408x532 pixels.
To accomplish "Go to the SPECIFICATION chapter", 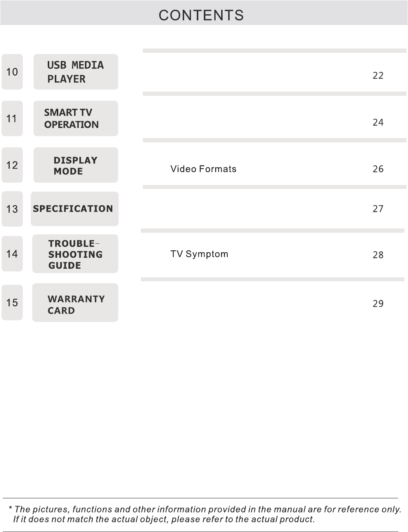I will 74,209.
